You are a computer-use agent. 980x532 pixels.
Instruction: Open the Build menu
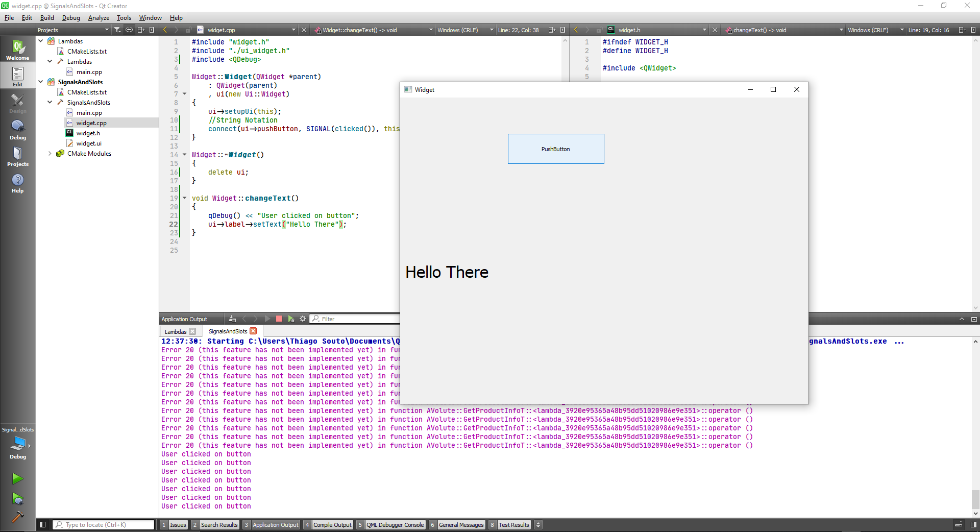[x=47, y=17]
